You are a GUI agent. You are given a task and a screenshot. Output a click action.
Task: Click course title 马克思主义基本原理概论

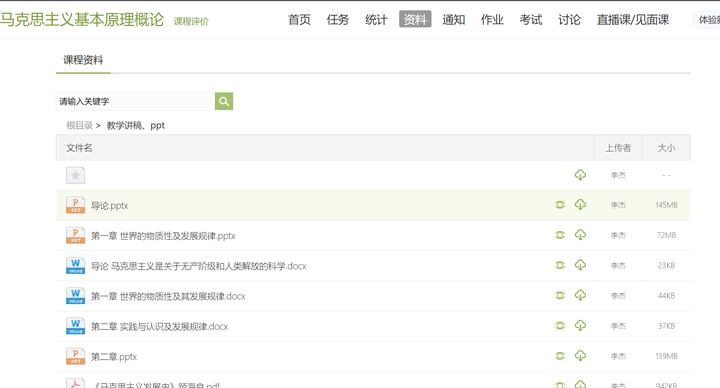pyautogui.click(x=82, y=19)
